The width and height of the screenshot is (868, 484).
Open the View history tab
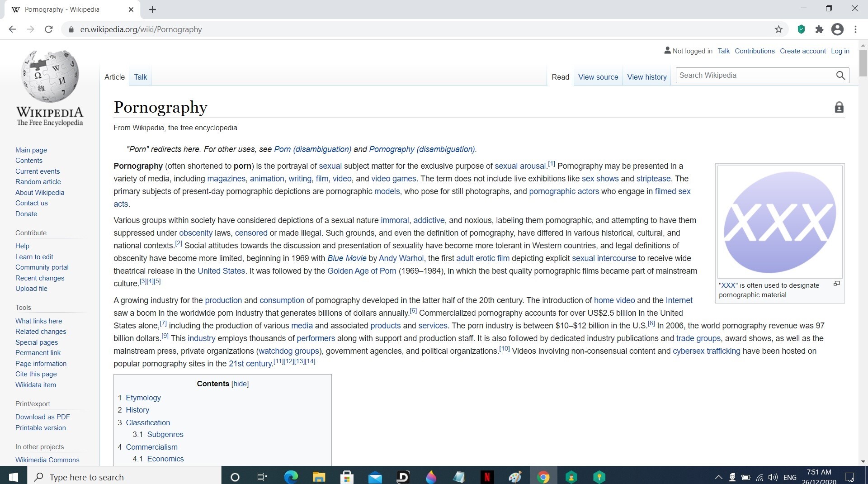pos(647,77)
